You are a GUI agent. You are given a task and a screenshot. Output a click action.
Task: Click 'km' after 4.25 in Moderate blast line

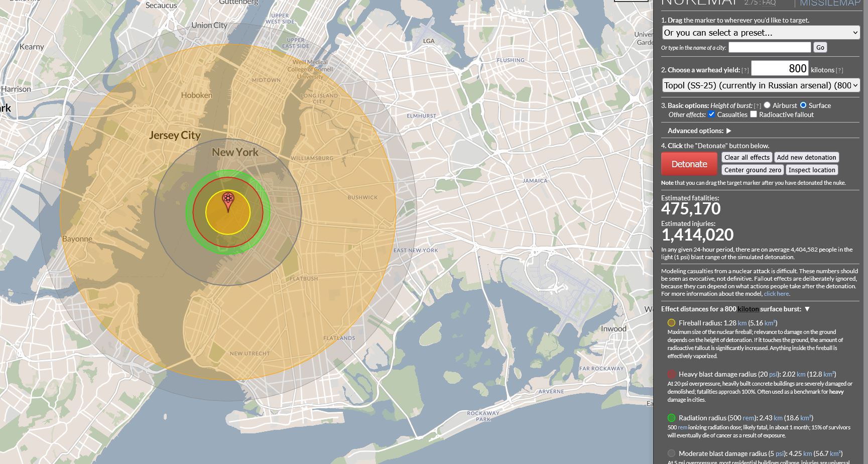[807, 453]
